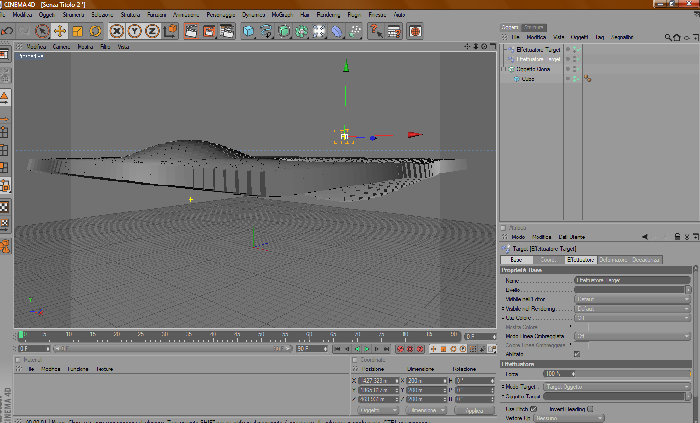This screenshot has width=700, height=423.
Task: Open the Modo Target dropdown
Action: click(x=616, y=387)
